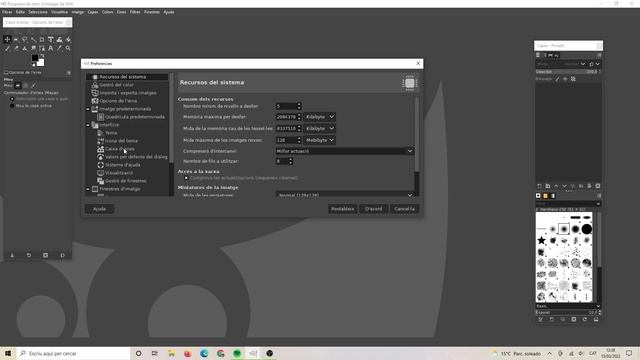The width and height of the screenshot is (640, 360).
Task: Select the Text tool
Action: [51, 48]
